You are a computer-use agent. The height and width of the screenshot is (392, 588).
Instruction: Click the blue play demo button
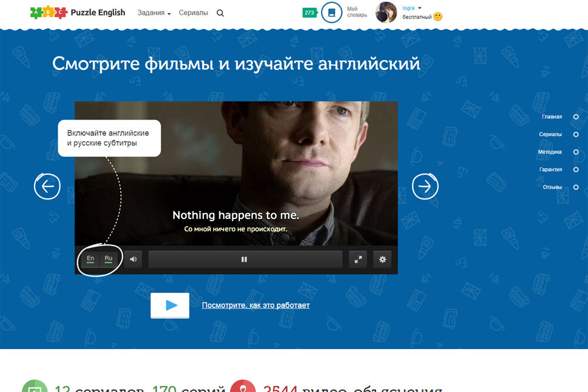pos(170,305)
